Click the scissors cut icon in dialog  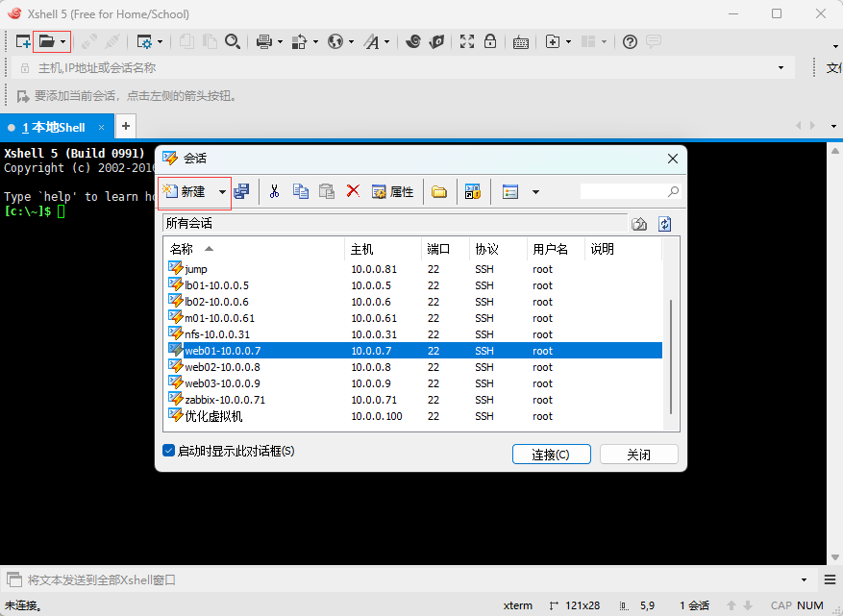click(274, 191)
